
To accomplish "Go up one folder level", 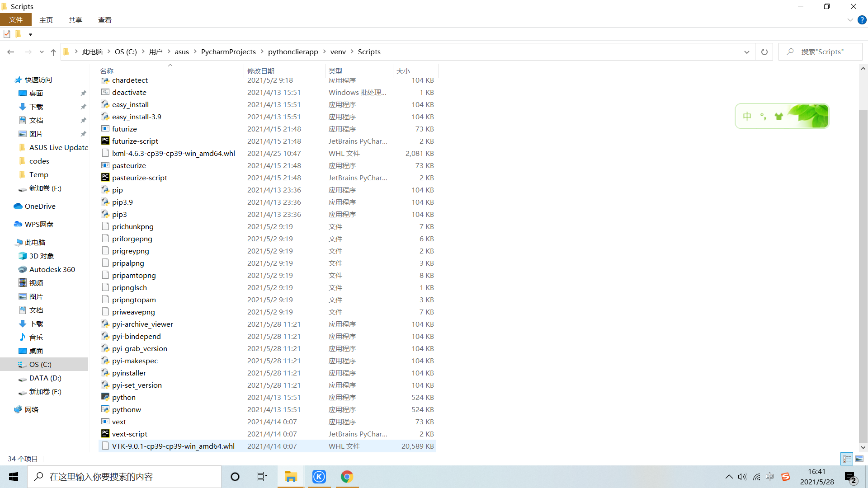I will [x=53, y=52].
